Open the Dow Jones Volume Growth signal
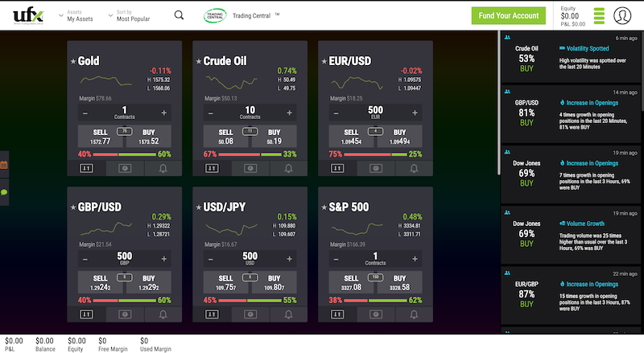The image size is (644, 353). point(571,235)
